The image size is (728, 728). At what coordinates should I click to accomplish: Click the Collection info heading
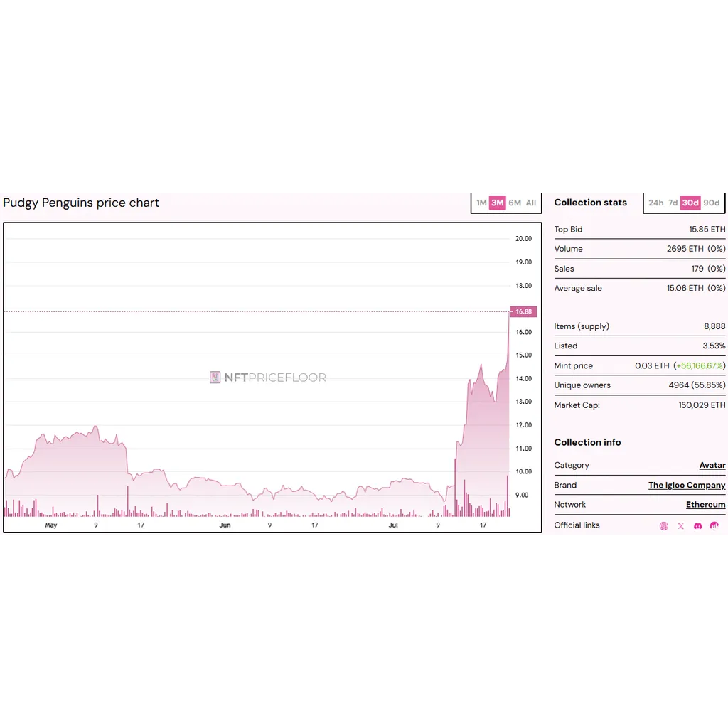[x=587, y=442]
